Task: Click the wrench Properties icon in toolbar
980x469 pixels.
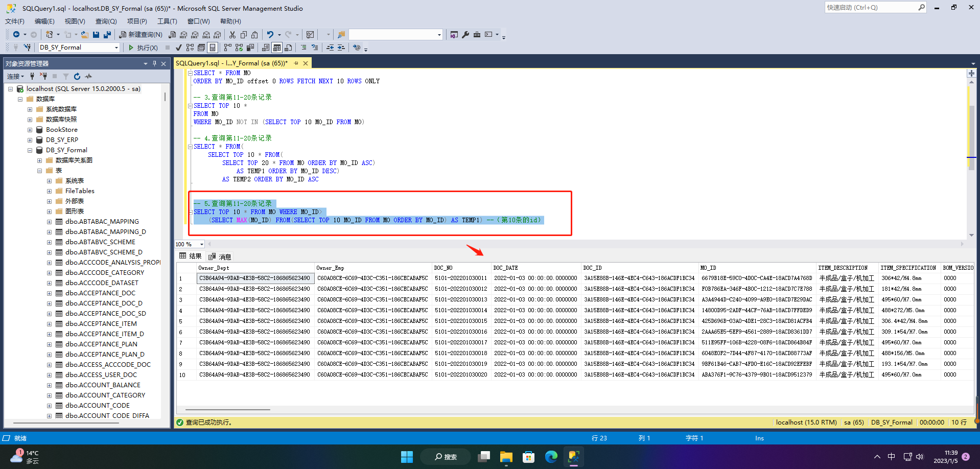Action: [x=465, y=35]
